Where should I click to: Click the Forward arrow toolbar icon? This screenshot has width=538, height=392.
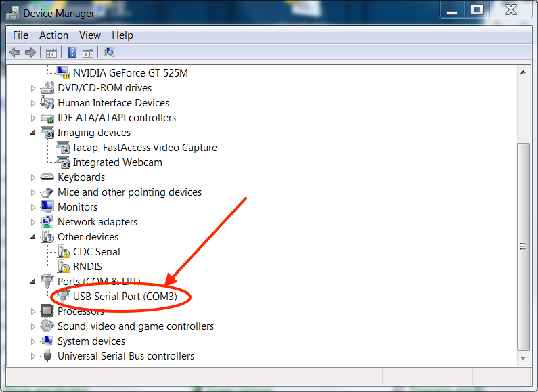click(30, 53)
